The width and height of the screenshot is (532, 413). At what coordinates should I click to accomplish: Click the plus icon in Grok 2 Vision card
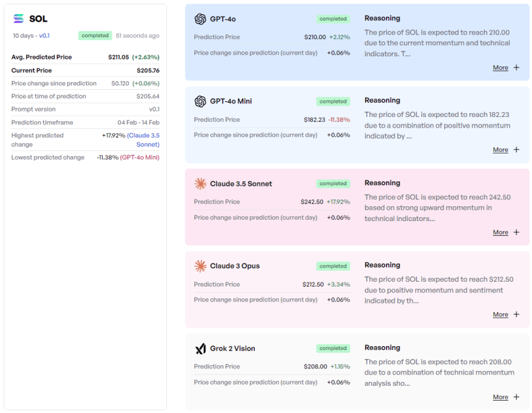click(517, 397)
